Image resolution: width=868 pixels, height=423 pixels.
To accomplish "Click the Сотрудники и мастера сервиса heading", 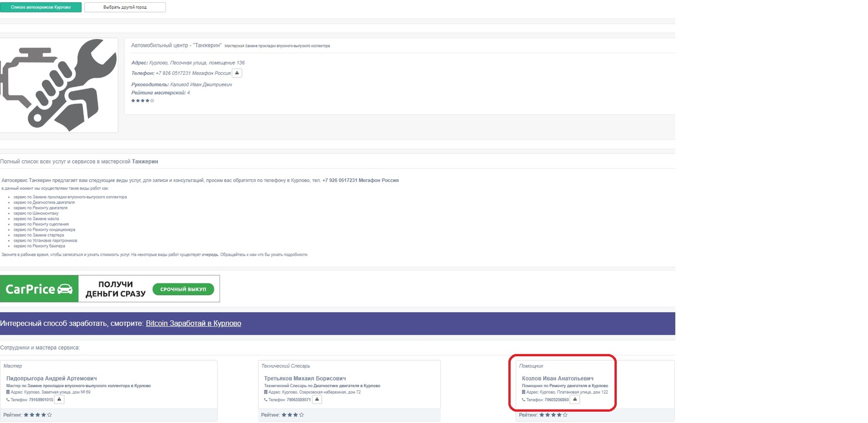I will pyautogui.click(x=40, y=348).
